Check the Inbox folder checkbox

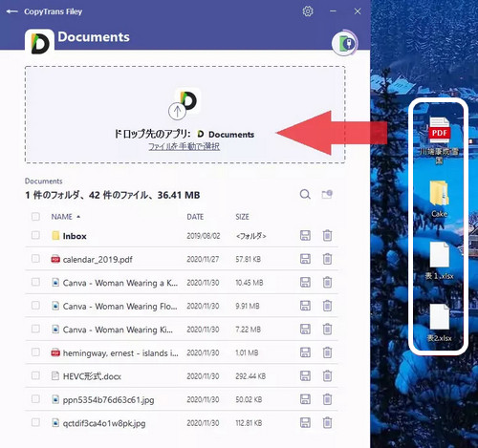click(x=35, y=235)
